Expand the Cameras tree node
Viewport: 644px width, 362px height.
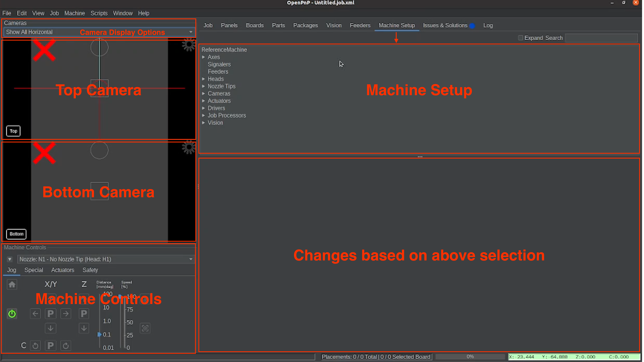pyautogui.click(x=203, y=94)
